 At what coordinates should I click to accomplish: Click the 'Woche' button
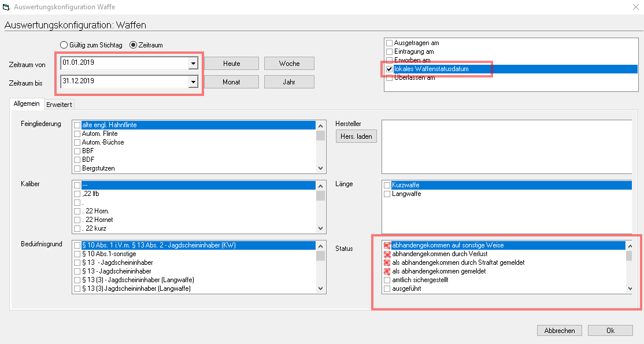(x=289, y=64)
